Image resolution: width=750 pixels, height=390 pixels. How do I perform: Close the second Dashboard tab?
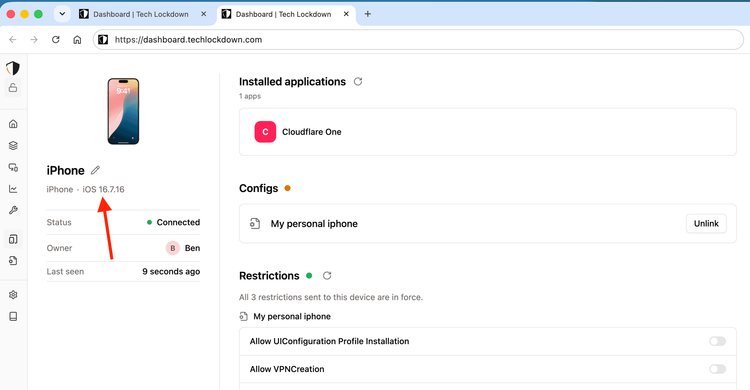pyautogui.click(x=346, y=14)
